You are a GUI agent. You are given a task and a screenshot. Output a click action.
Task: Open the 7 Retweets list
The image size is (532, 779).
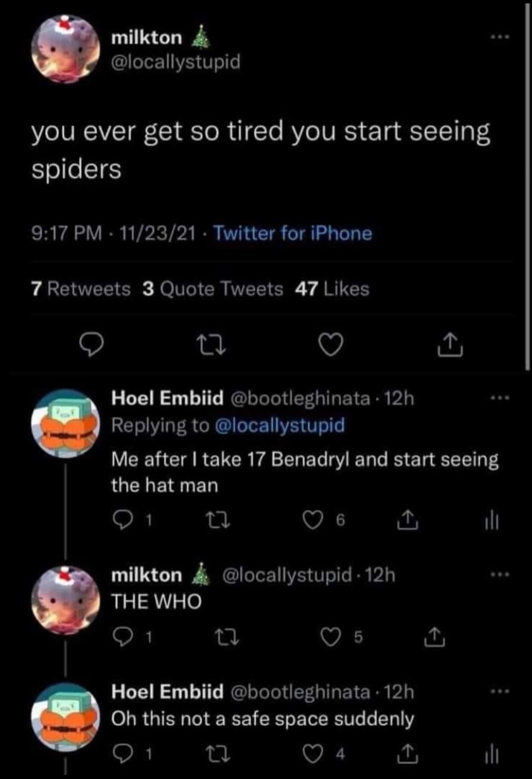(80, 290)
